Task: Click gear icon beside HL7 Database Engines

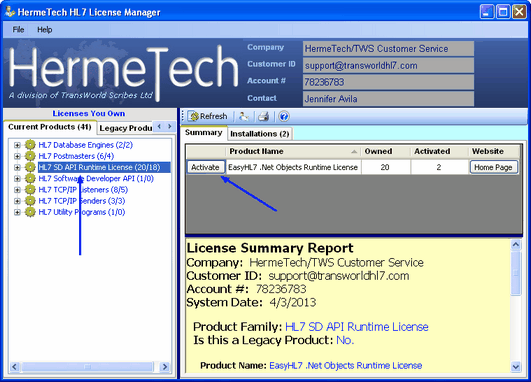Action: (30, 145)
